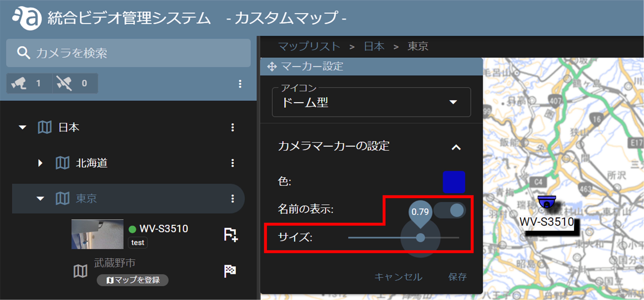Screen dimensions: 644x300
Task: Click 保存 to save marker settings
Action: tap(457, 277)
